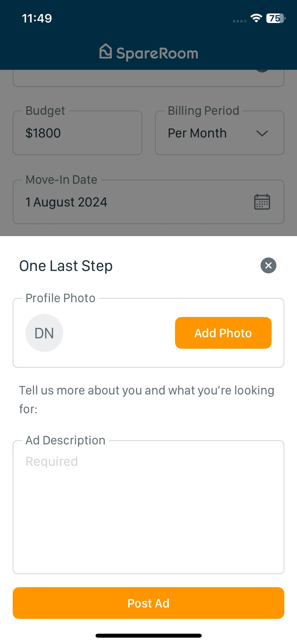Image resolution: width=297 pixels, height=644 pixels.
Task: Tap the Wi-Fi status icon
Action: click(x=256, y=18)
